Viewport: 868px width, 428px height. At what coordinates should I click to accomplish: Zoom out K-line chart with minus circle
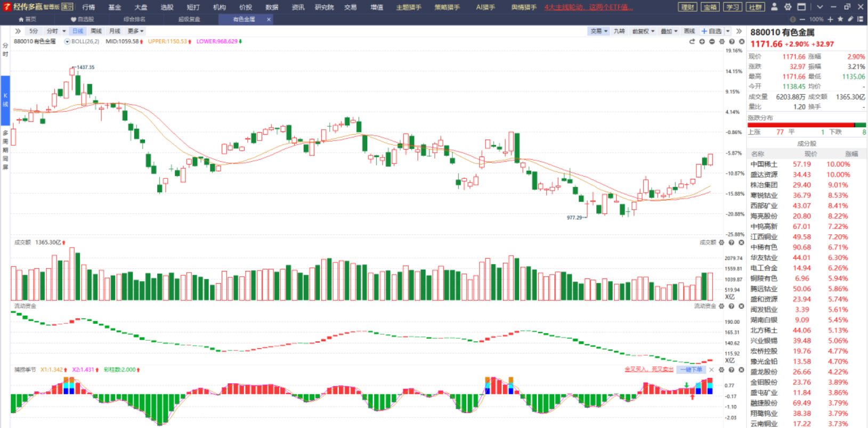(712, 42)
